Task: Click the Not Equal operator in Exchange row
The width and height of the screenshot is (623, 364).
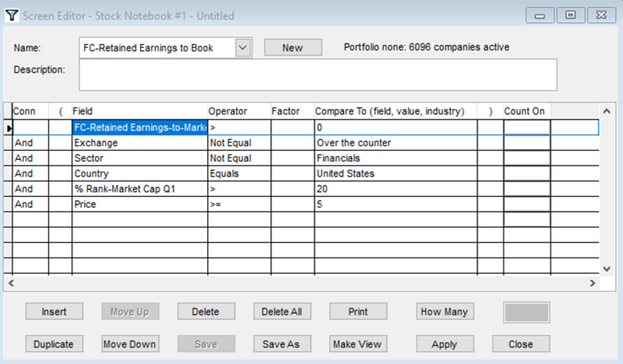Action: (240, 143)
